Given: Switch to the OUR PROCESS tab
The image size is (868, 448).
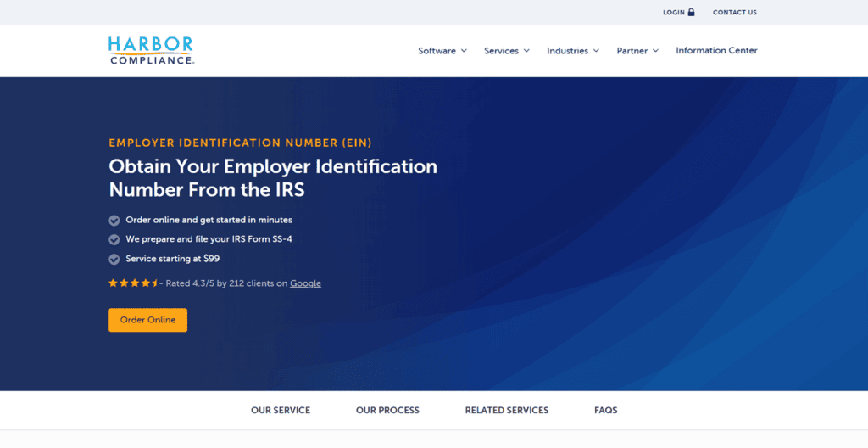Looking at the screenshot, I should pyautogui.click(x=387, y=411).
